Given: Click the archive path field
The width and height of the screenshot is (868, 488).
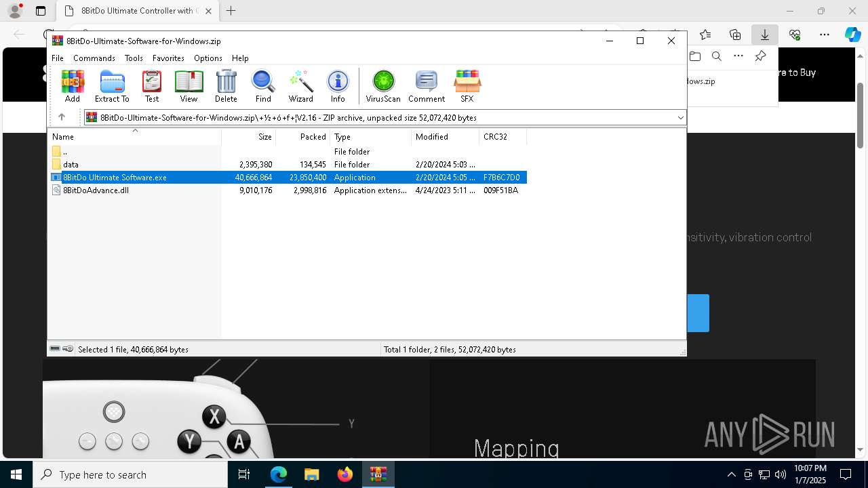Looking at the screenshot, I should coord(384,117).
